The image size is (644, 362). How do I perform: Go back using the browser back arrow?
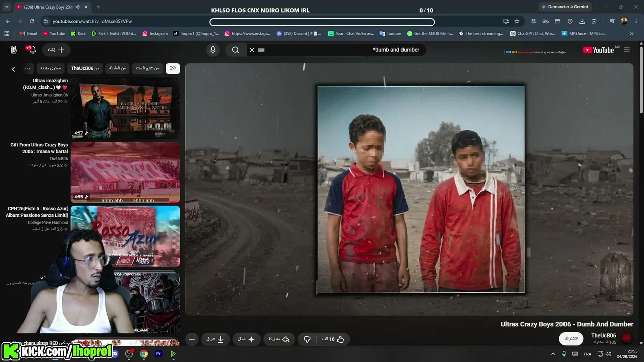(x=8, y=21)
